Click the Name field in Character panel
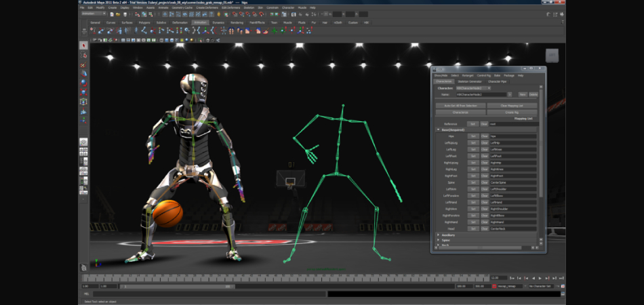 481,94
